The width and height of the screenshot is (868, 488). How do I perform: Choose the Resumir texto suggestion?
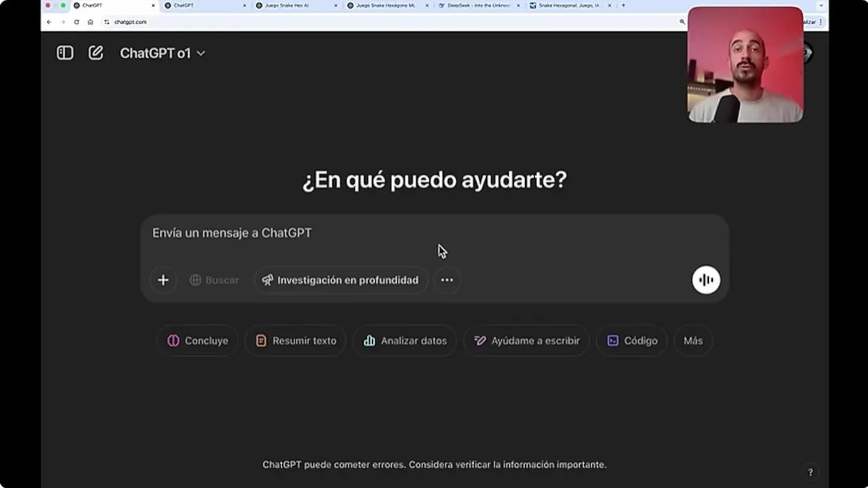(296, 341)
